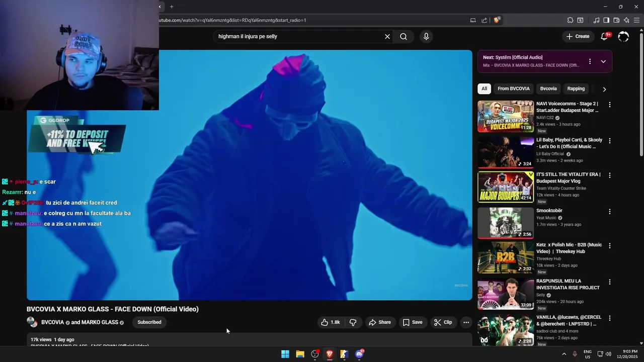This screenshot has width=644, height=362.
Task: Show more filter chips with arrow
Action: [604, 89]
